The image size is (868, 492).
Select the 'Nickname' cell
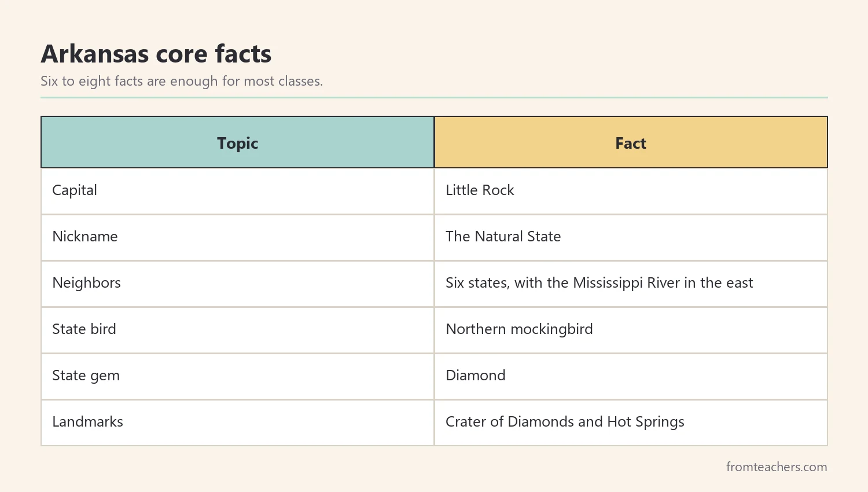[238, 237]
